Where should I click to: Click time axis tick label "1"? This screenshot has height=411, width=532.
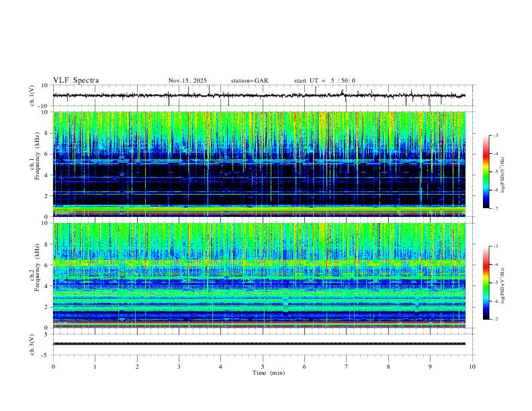coord(95,367)
